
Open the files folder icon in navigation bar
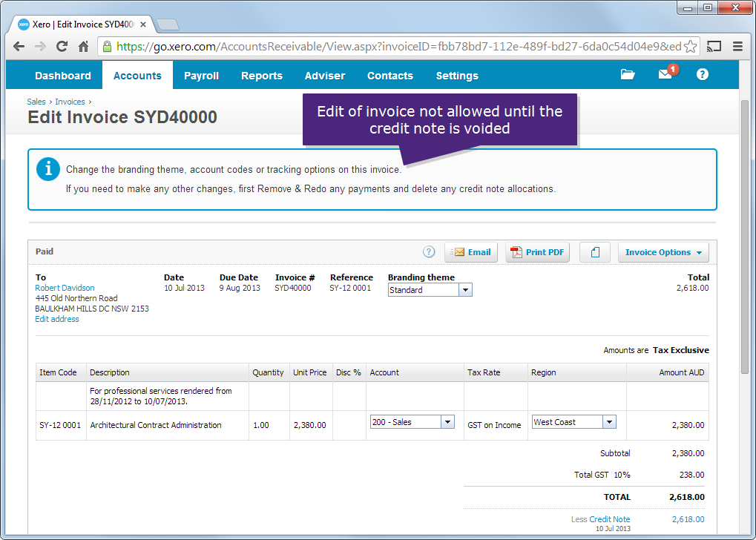click(x=627, y=74)
